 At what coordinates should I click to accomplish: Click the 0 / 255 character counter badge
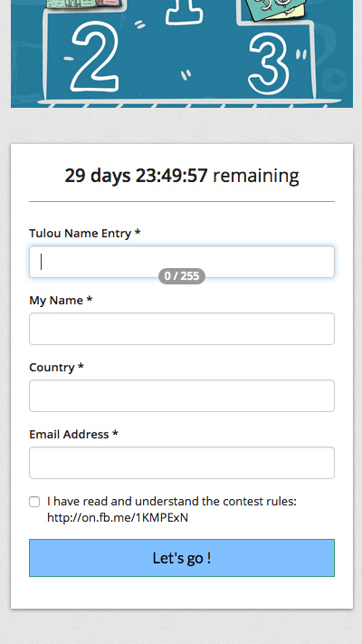(182, 276)
